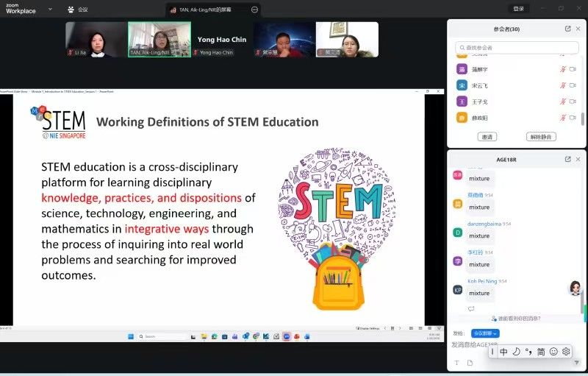588x376 pixels.
Task: Click the reply icon under last message
Action: [471, 309]
